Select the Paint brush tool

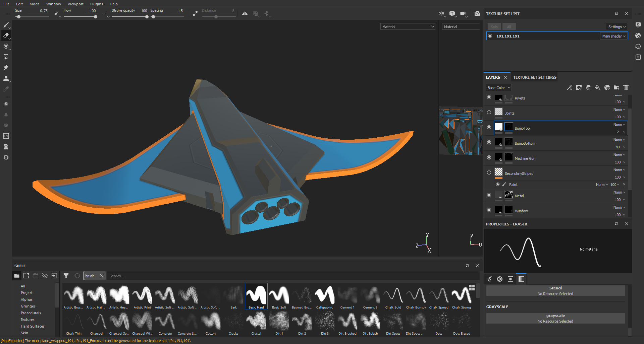tap(6, 25)
